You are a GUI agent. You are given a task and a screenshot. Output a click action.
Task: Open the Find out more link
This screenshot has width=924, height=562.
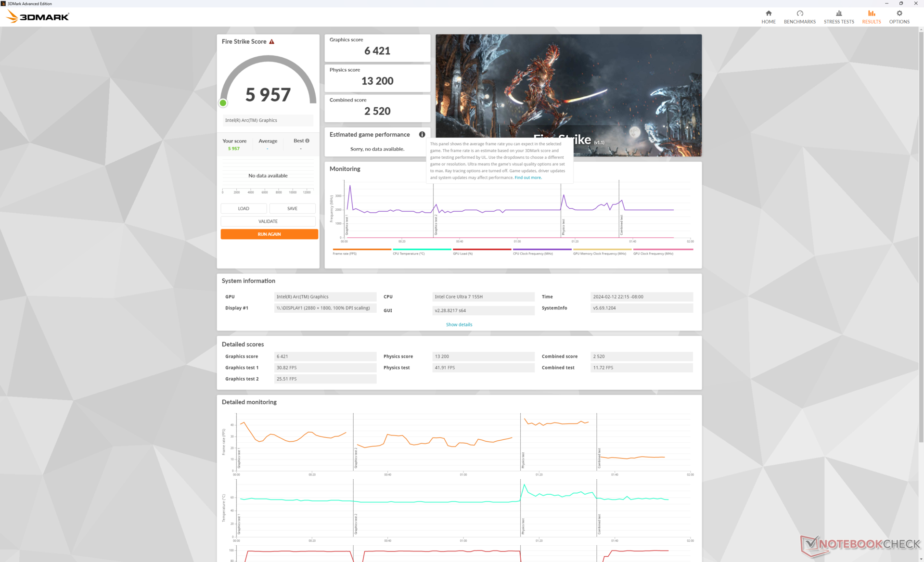pyautogui.click(x=528, y=178)
